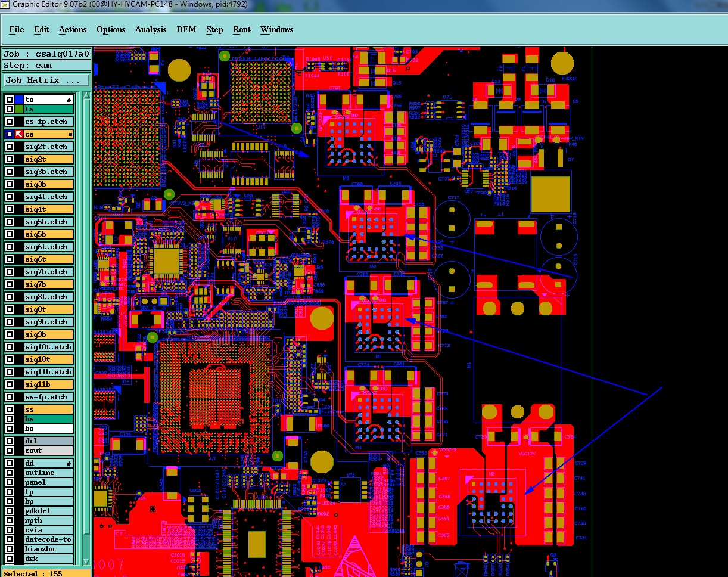The width and height of the screenshot is (728, 577).
Task: Click the blue color swatch of layer to
Action: click(19, 100)
